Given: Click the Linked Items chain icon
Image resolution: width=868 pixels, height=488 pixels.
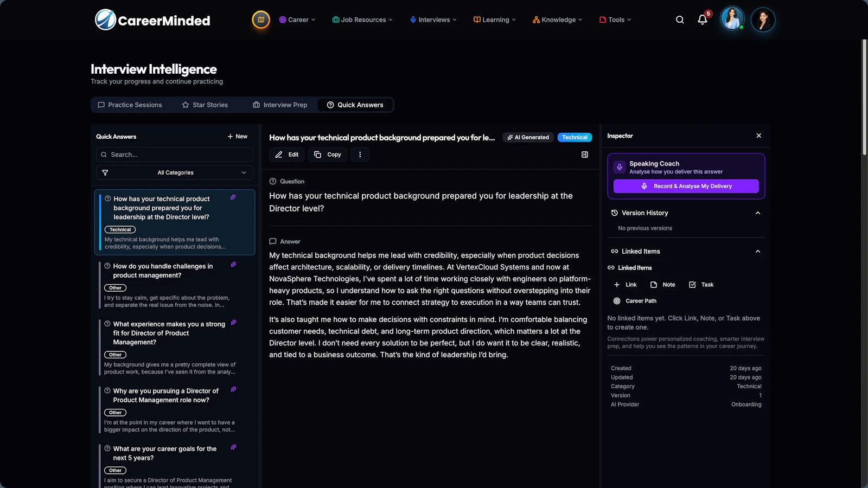Looking at the screenshot, I should pyautogui.click(x=615, y=252).
